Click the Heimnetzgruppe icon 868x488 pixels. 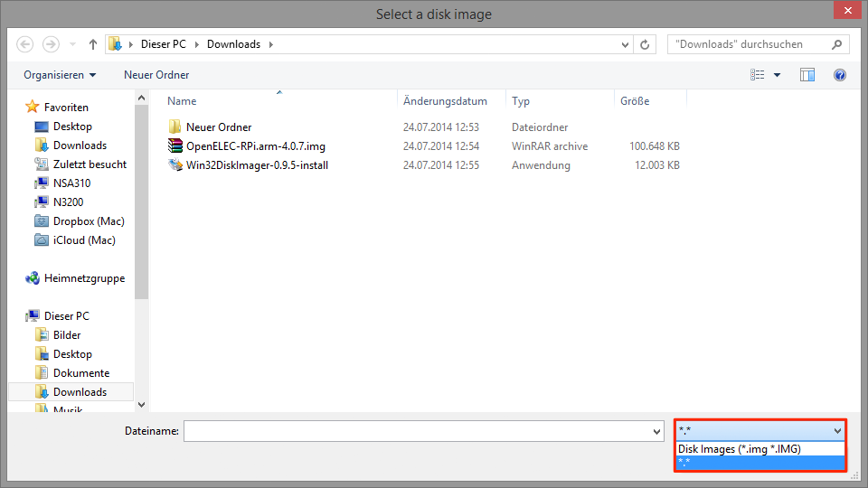(33, 277)
